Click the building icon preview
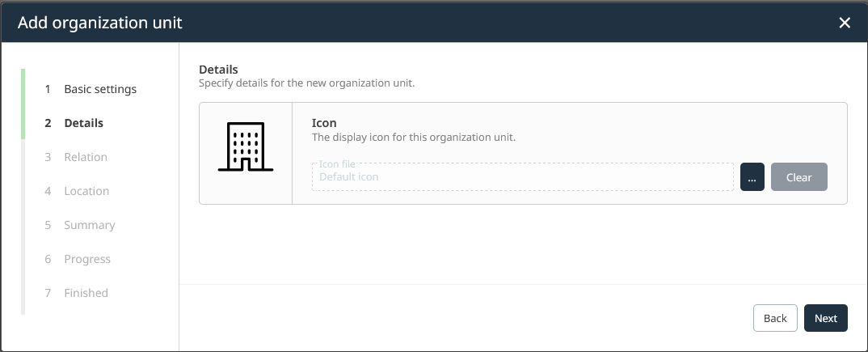 [246, 147]
